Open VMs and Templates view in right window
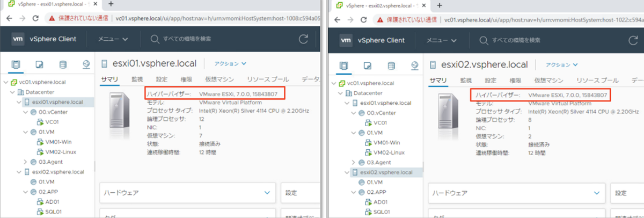 point(368,66)
